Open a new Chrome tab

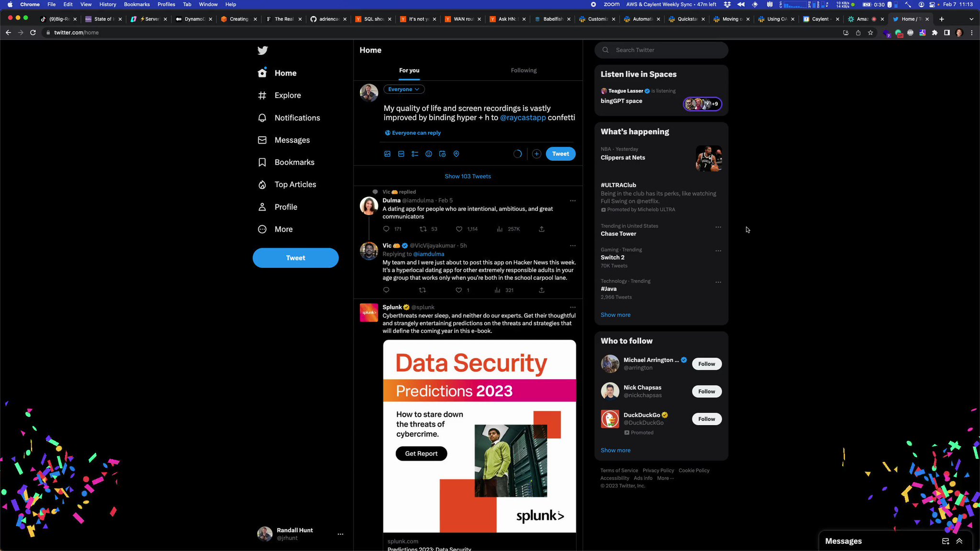pyautogui.click(x=942, y=19)
